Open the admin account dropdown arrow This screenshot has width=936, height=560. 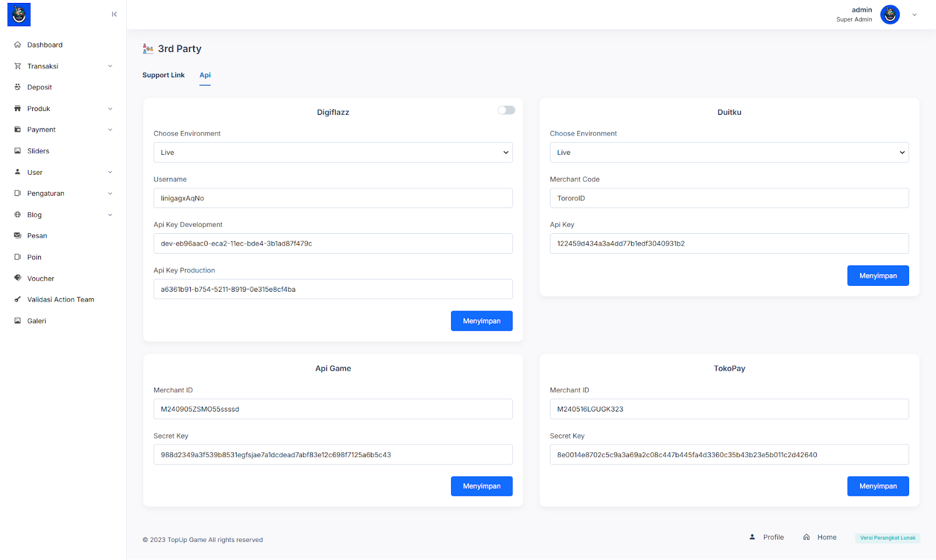pos(914,15)
